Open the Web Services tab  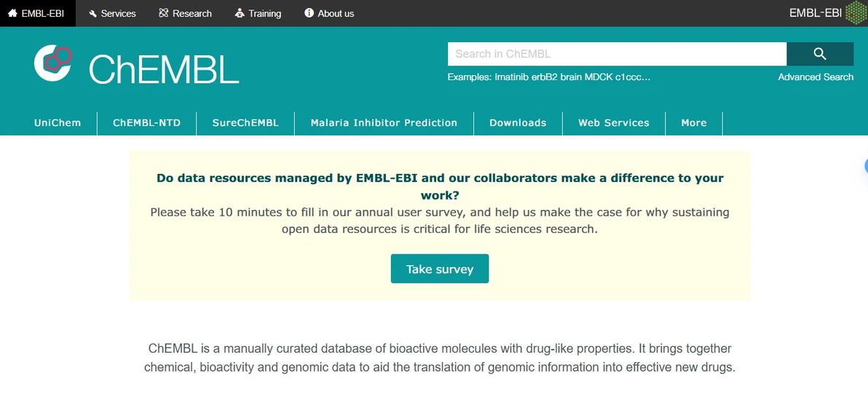tap(614, 123)
